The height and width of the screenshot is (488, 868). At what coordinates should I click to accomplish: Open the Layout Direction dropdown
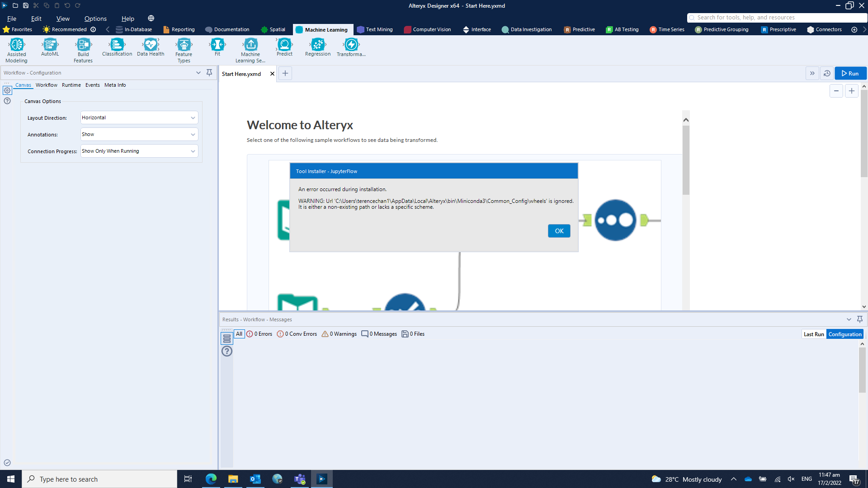click(x=139, y=117)
